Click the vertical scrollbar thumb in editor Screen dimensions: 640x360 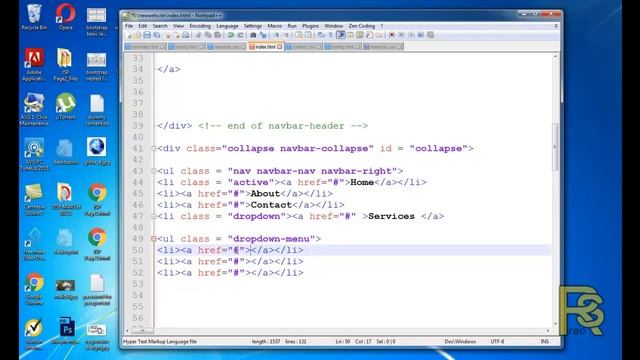tap(555, 147)
